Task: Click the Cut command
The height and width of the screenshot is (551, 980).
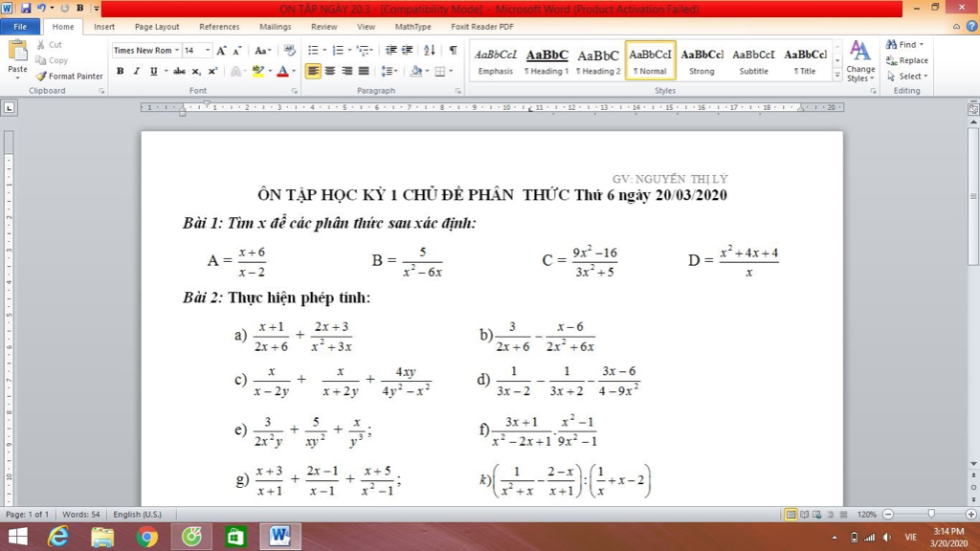Action: [x=50, y=45]
